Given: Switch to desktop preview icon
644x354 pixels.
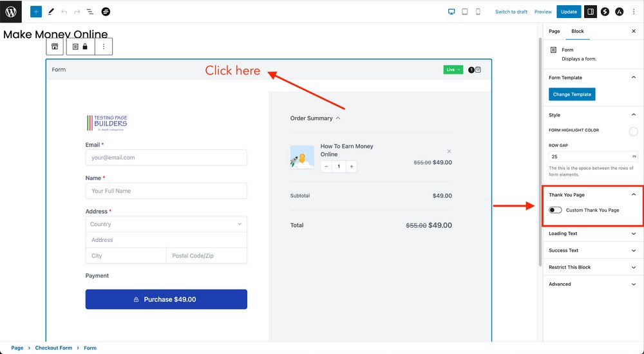Looking at the screenshot, I should (x=451, y=12).
